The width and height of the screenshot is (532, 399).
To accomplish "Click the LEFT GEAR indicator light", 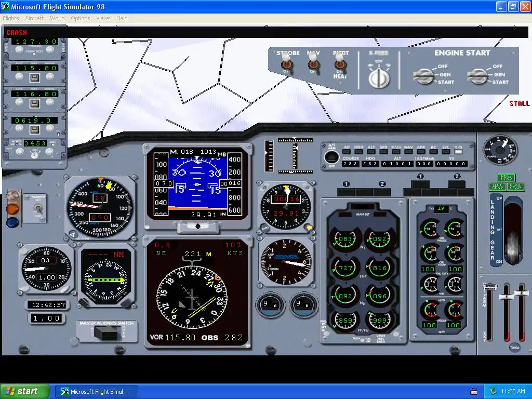I will [497, 187].
